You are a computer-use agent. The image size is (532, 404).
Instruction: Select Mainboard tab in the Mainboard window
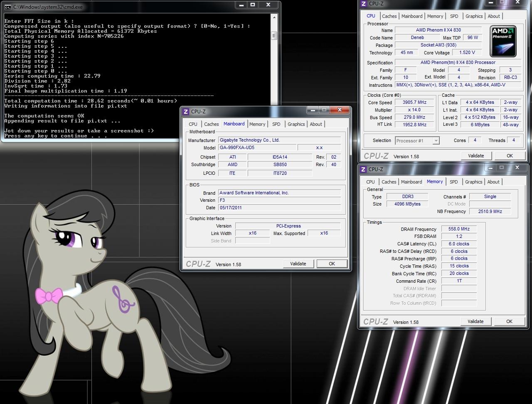coord(234,124)
